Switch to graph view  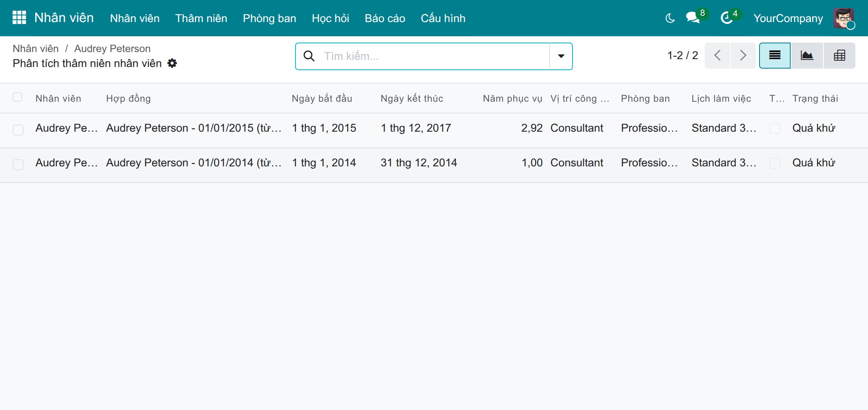coord(807,56)
